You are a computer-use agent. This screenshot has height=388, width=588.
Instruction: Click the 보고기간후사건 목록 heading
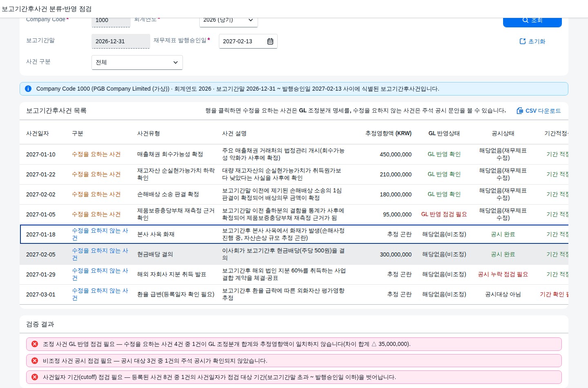[x=56, y=111]
